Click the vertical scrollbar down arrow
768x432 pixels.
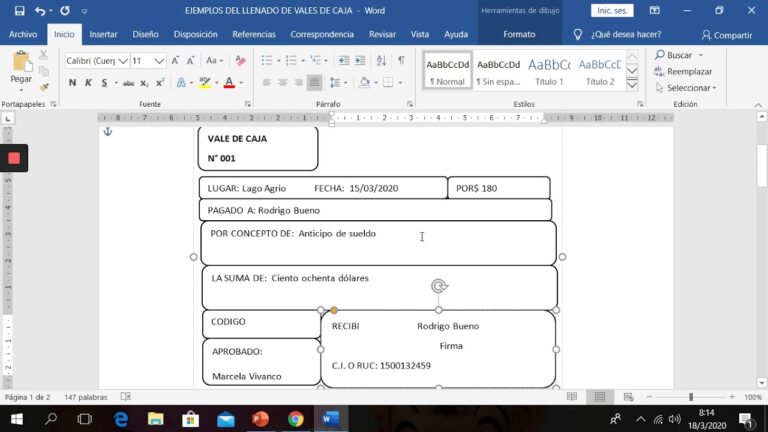(x=762, y=383)
